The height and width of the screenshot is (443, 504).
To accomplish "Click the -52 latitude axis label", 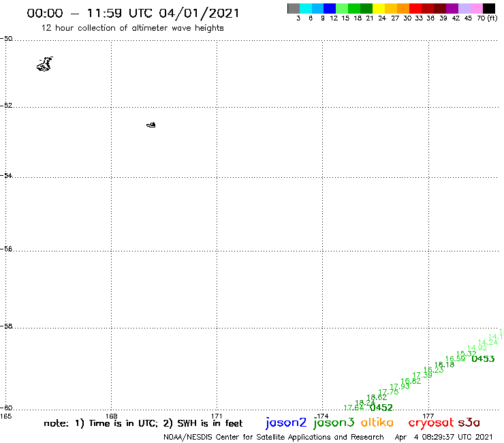I will pyautogui.click(x=6, y=106).
